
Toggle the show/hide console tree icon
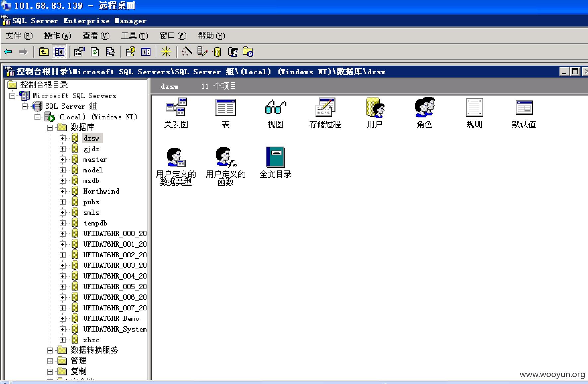(60, 52)
